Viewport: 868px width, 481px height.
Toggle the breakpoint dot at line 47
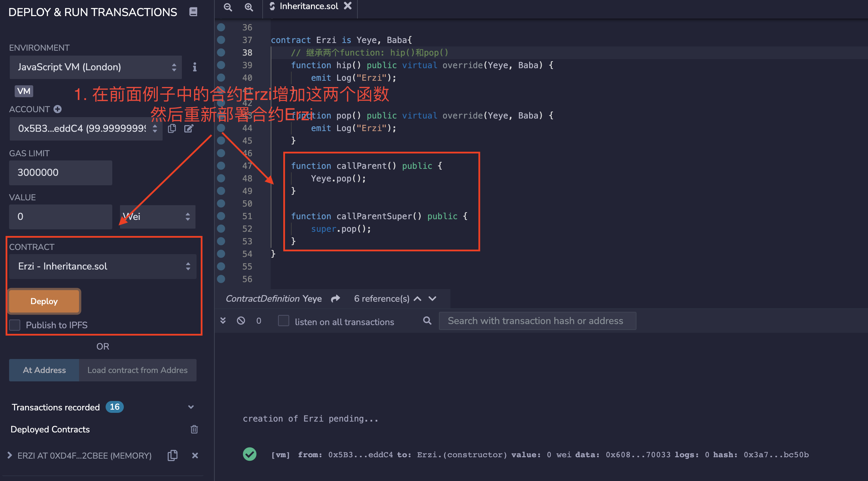pyautogui.click(x=221, y=166)
